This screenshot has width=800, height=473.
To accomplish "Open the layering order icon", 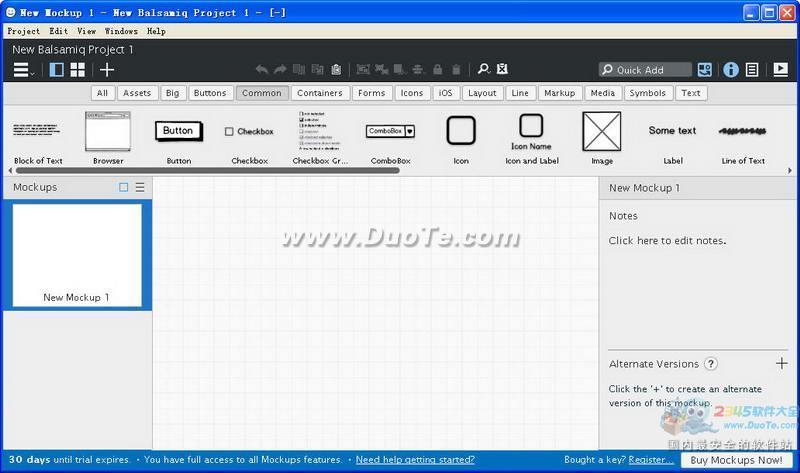I will click(399, 69).
